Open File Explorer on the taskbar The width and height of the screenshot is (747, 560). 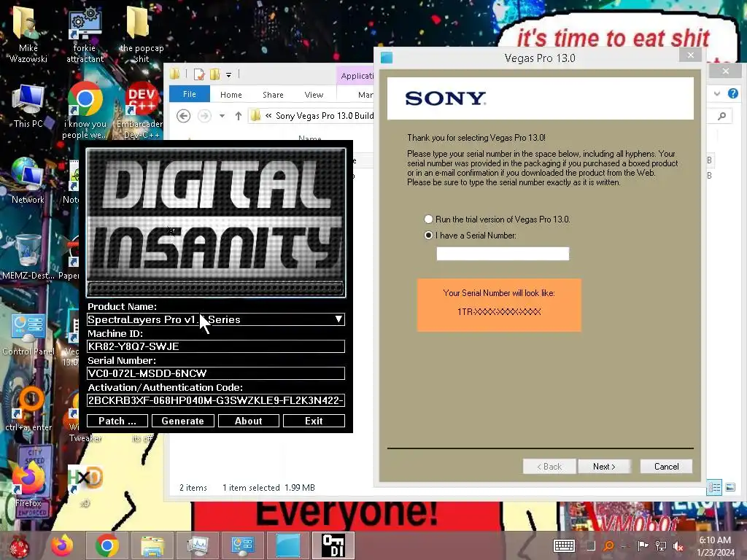152,545
